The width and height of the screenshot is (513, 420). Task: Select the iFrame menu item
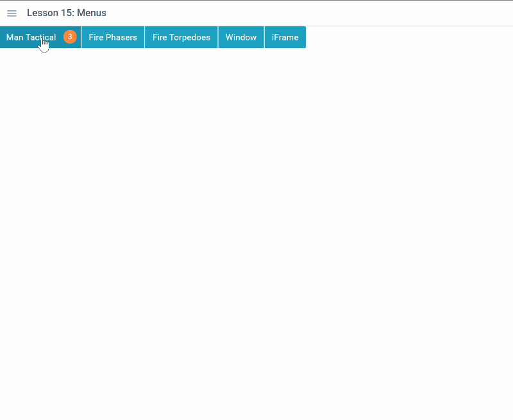click(x=285, y=37)
